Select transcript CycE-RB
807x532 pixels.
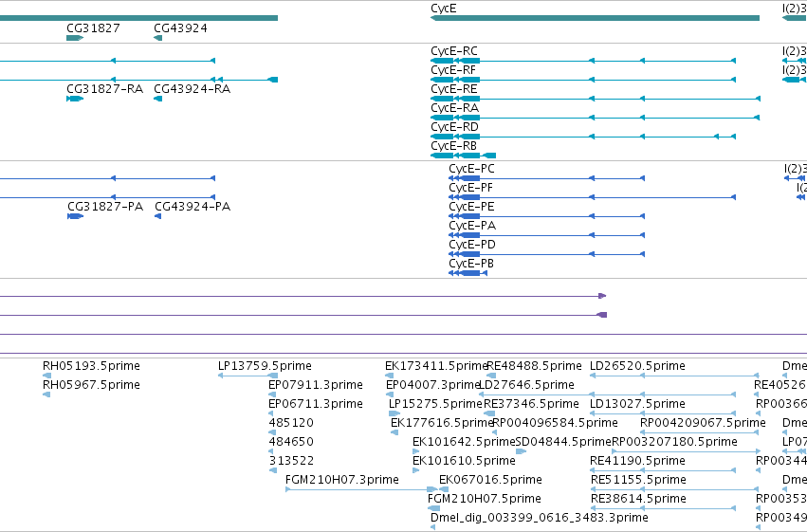463,156
